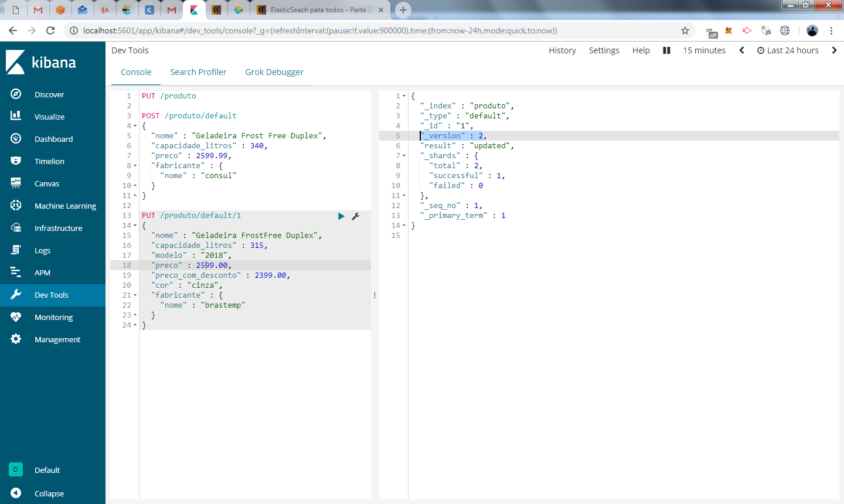Fold the response root object at line 1
Screen dimensions: 844x504
(404, 96)
